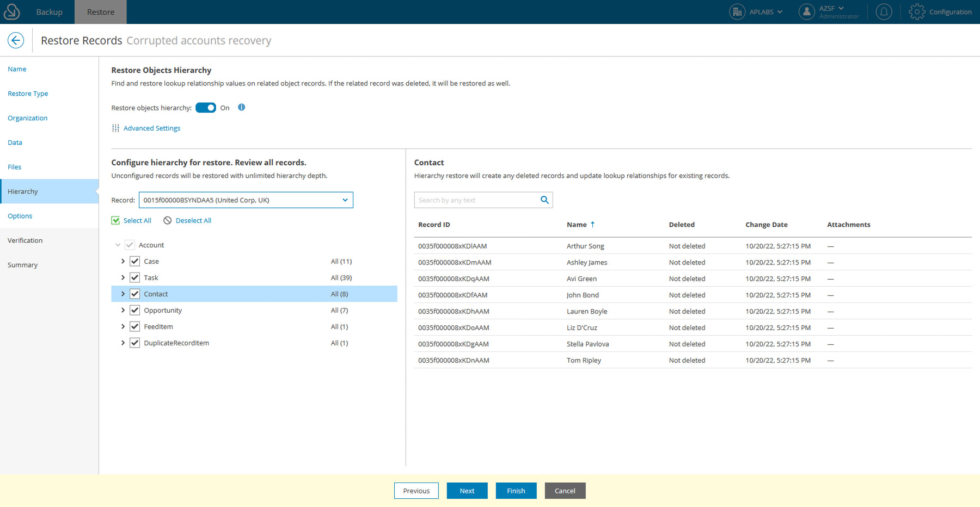This screenshot has height=507, width=980.
Task: Click the back arrow icon
Action: point(16,40)
